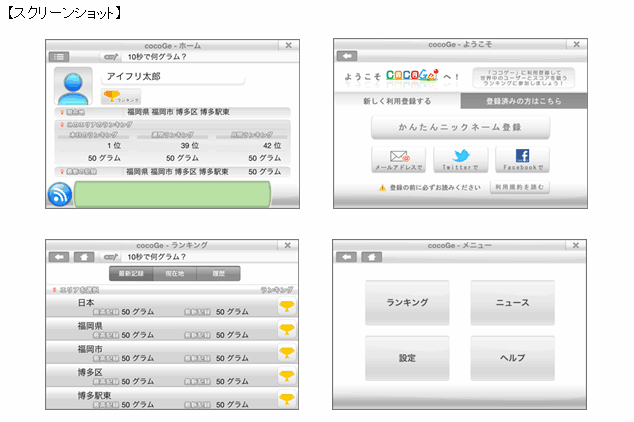Register with the Facebook button
This screenshot has width=634, height=422.
[522, 160]
